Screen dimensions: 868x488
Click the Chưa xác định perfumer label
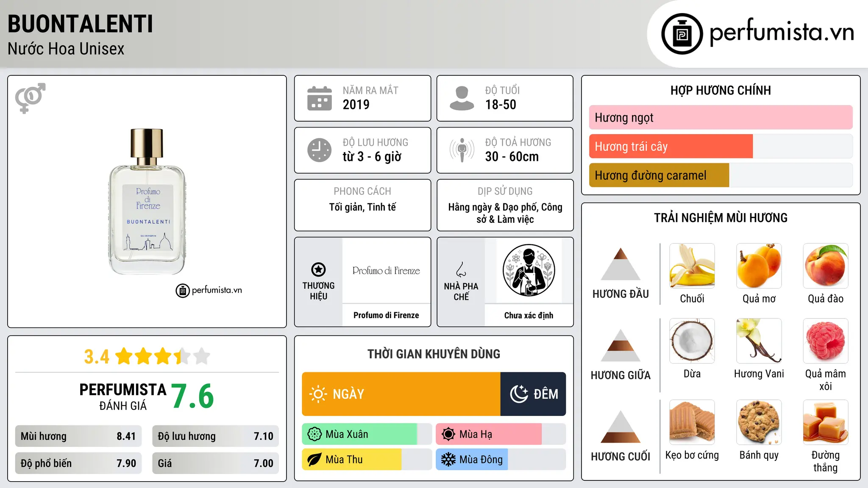click(529, 316)
